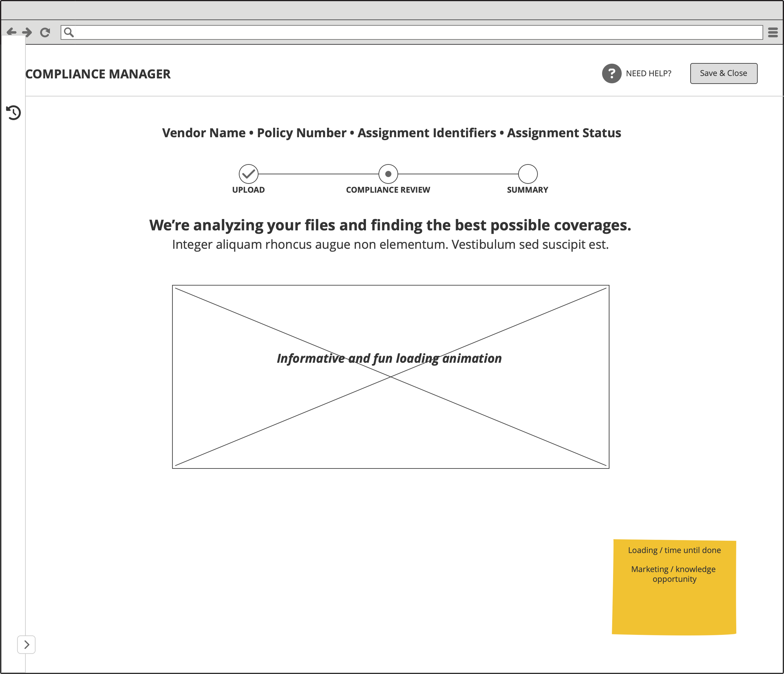Select the completed Upload step circle
The height and width of the screenshot is (674, 784).
tap(249, 174)
